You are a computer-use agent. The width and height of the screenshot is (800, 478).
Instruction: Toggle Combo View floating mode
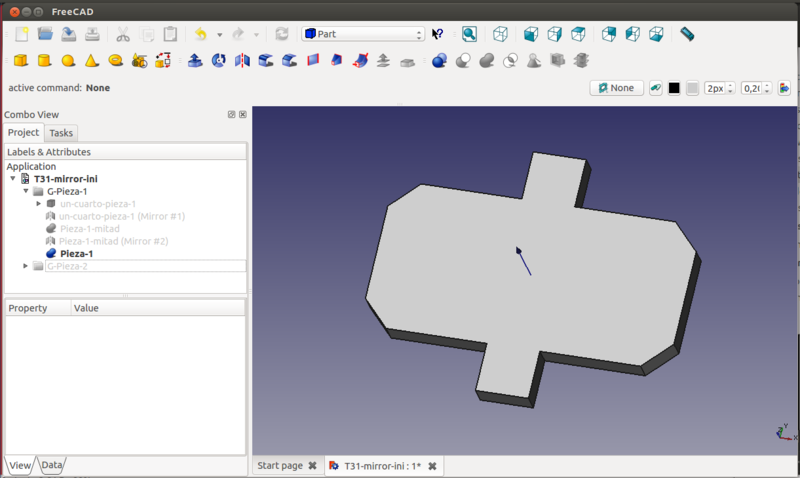[232, 115]
